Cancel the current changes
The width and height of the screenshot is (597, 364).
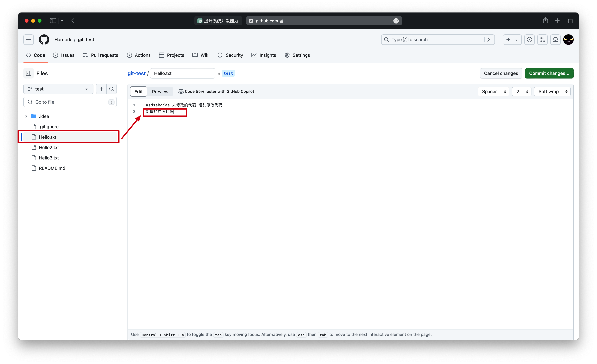point(501,73)
